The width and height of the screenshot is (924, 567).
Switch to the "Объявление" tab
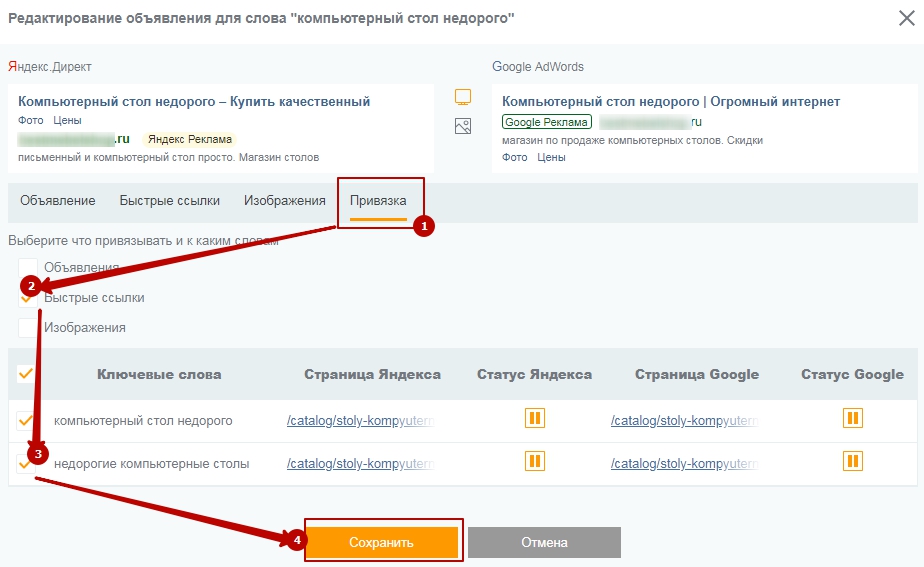tap(58, 201)
